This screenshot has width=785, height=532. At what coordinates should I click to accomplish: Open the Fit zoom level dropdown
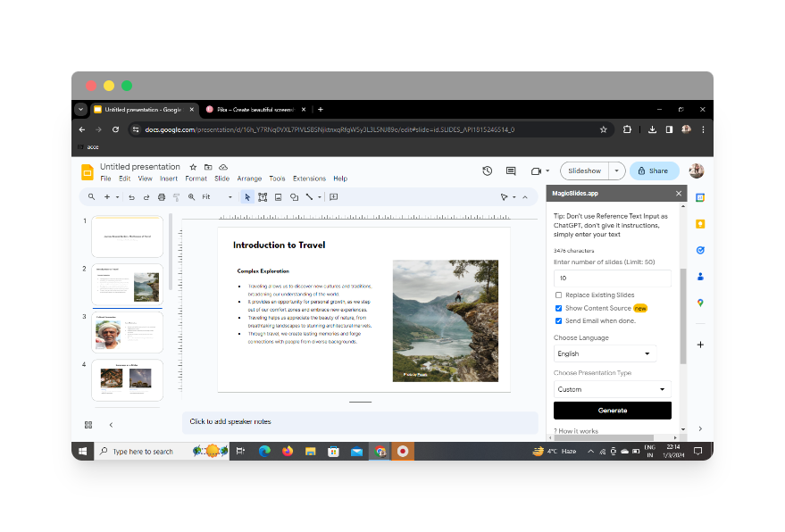217,197
